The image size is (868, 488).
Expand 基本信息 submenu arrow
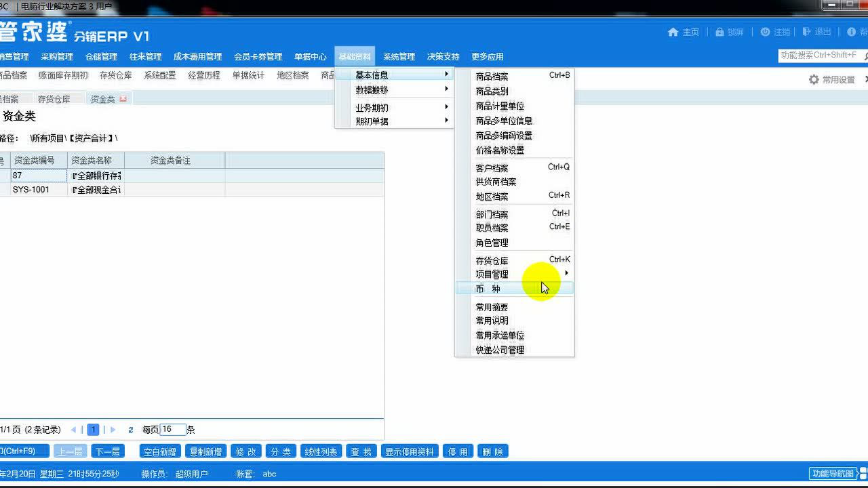(446, 75)
